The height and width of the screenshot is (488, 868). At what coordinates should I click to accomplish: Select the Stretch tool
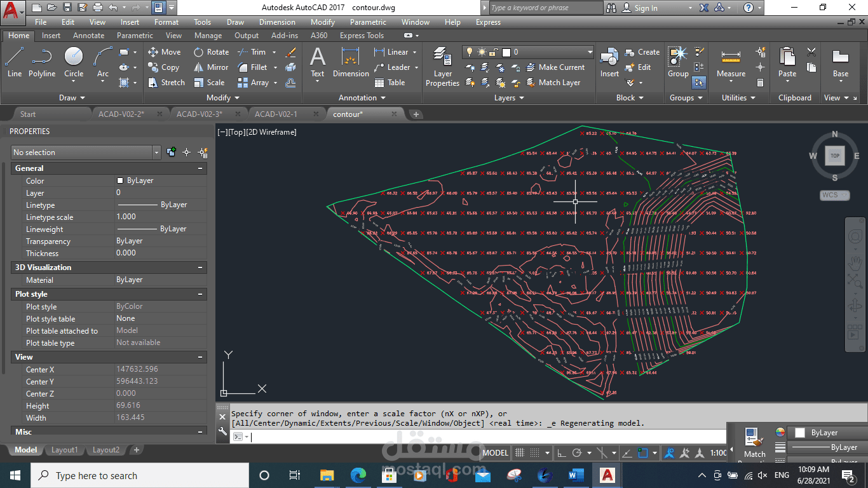pyautogui.click(x=166, y=83)
